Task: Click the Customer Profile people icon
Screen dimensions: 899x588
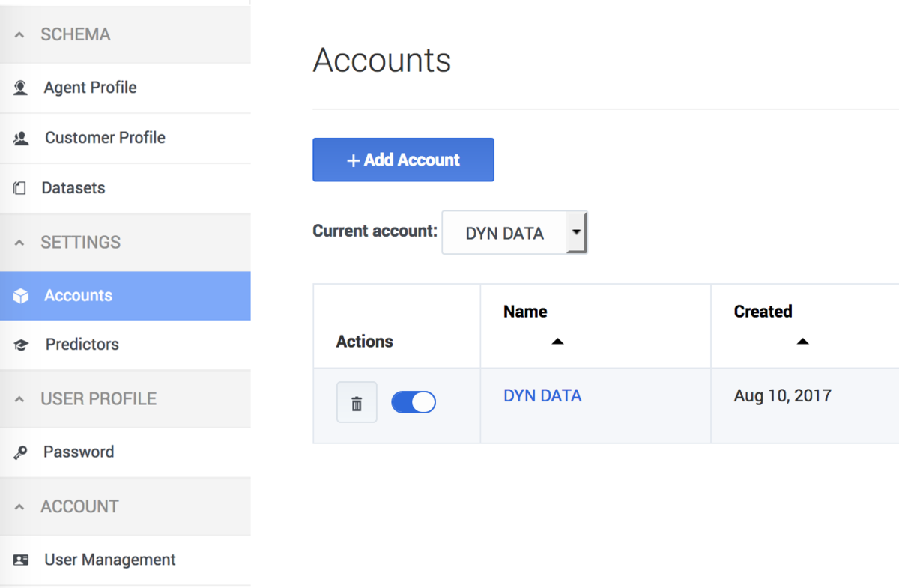Action: (x=21, y=138)
